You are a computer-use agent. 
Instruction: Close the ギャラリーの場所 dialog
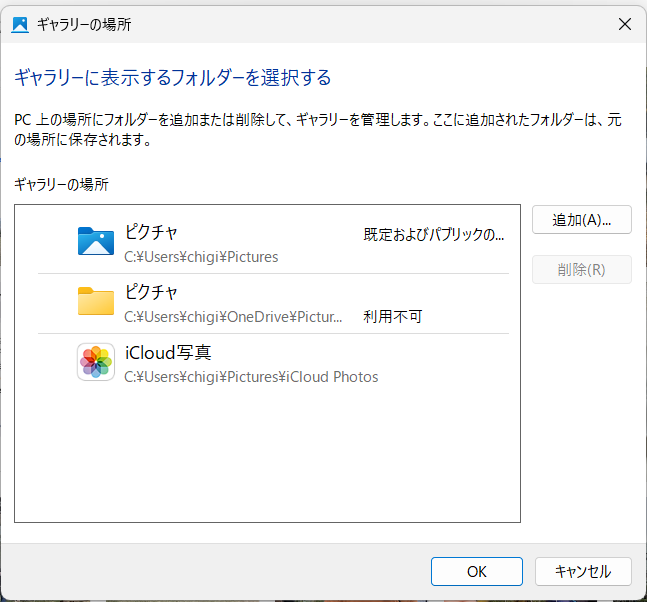625,24
